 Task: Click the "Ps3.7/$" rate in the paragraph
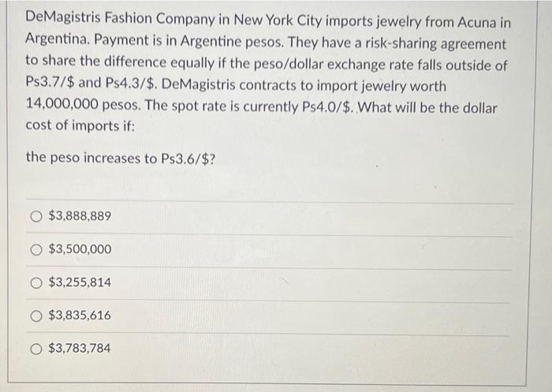tap(52, 84)
